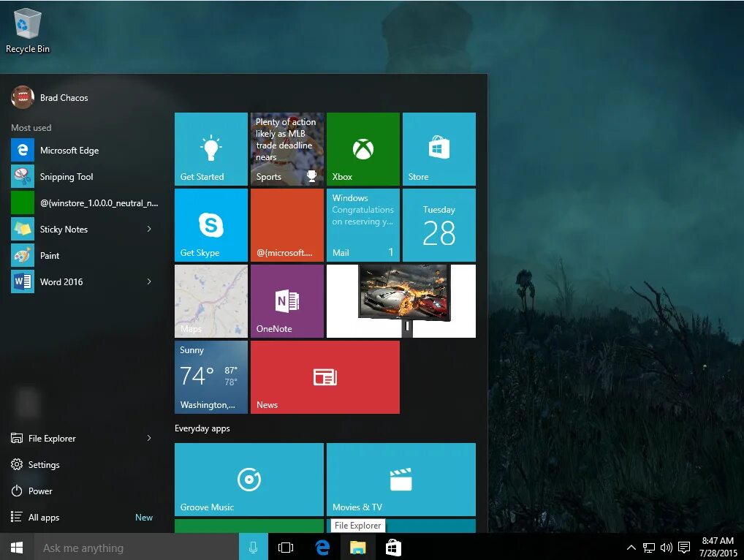Click the Most used heading
This screenshot has height=560, width=744.
[31, 128]
